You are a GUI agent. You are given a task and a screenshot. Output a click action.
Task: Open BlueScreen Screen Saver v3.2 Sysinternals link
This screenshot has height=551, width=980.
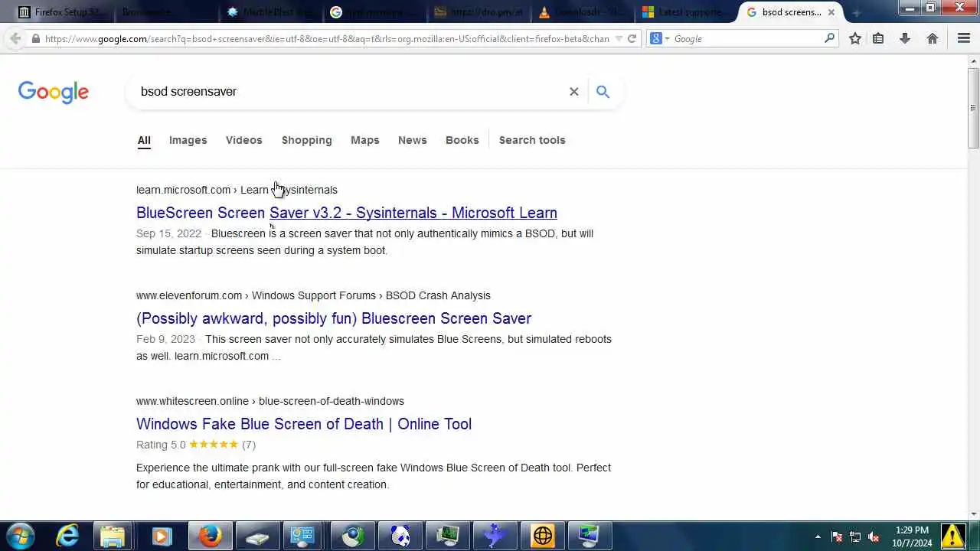347,213
